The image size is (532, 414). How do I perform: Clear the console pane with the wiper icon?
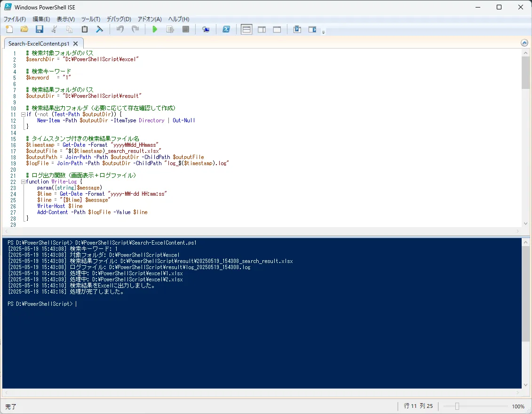point(99,29)
